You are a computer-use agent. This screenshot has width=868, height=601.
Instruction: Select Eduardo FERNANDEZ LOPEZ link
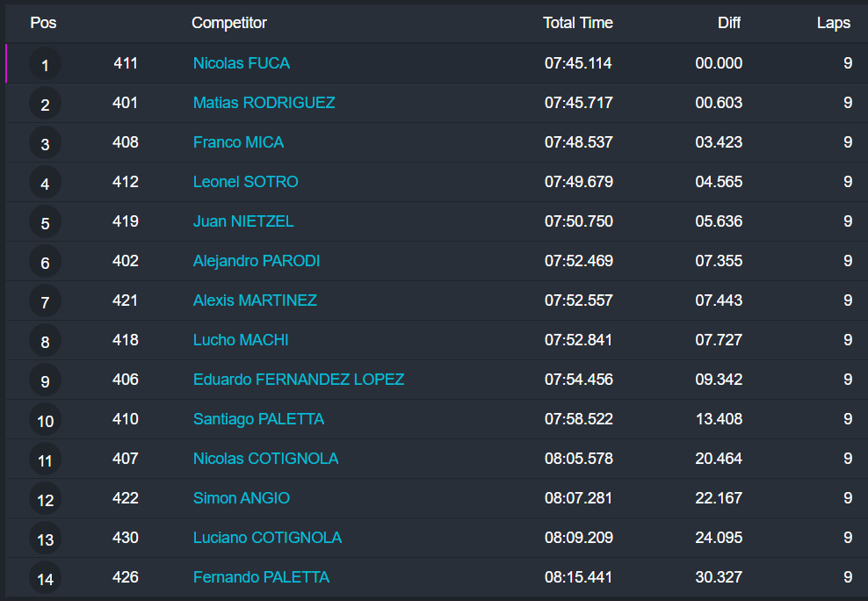(x=299, y=380)
